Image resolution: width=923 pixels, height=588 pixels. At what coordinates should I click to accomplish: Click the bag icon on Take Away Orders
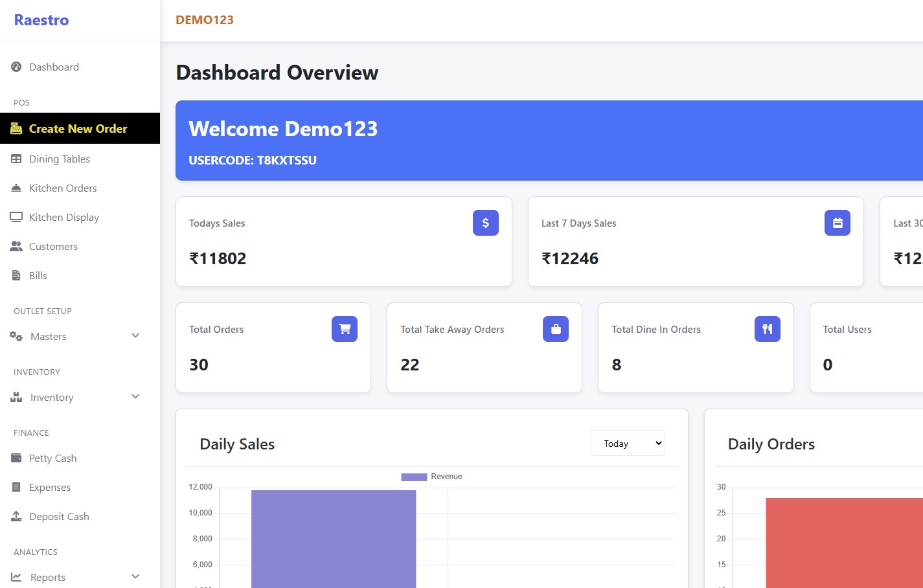[x=555, y=329]
